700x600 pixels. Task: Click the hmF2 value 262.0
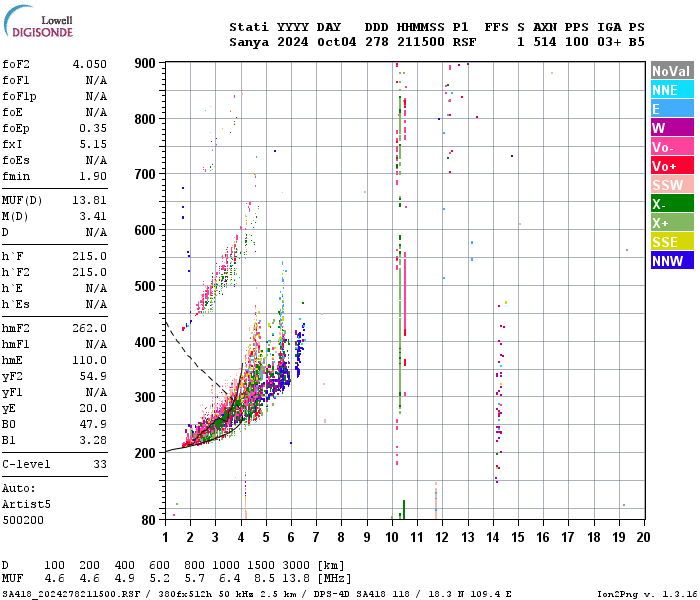tap(89, 328)
